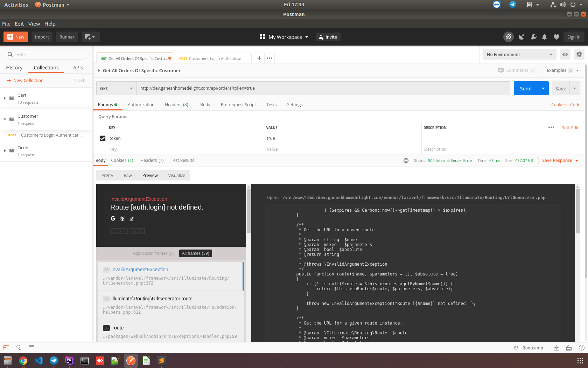Click the Comments speech bubble icon

coord(500,70)
